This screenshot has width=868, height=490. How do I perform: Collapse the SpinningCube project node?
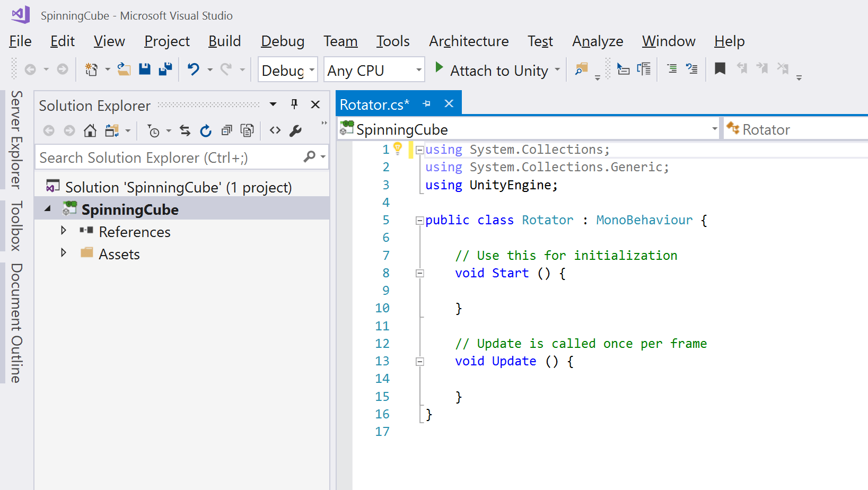pos(48,208)
